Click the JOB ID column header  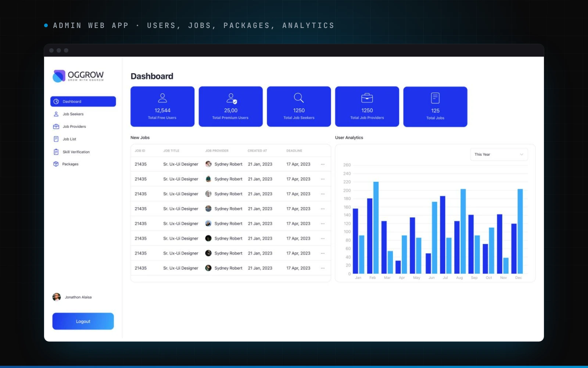coord(140,151)
